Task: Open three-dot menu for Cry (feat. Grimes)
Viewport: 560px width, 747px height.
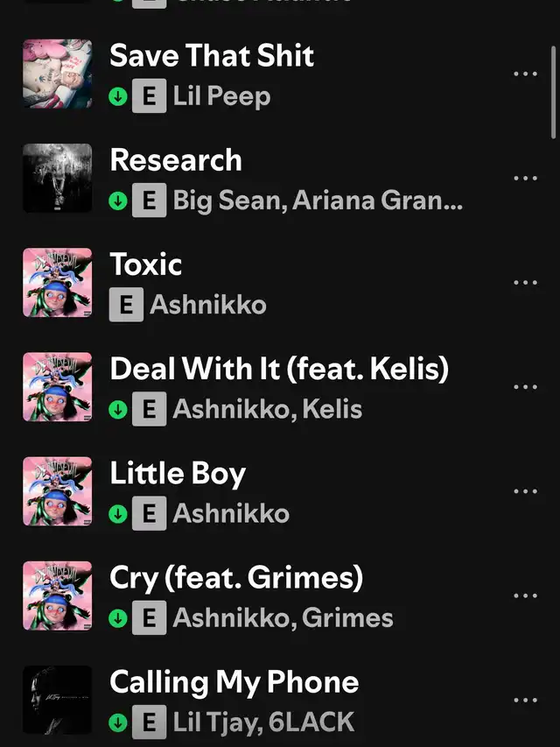Action: pos(525,595)
